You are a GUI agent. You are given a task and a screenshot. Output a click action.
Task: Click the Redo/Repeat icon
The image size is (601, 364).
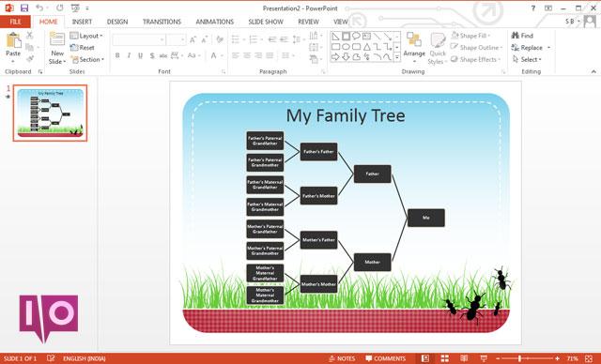tap(60, 8)
